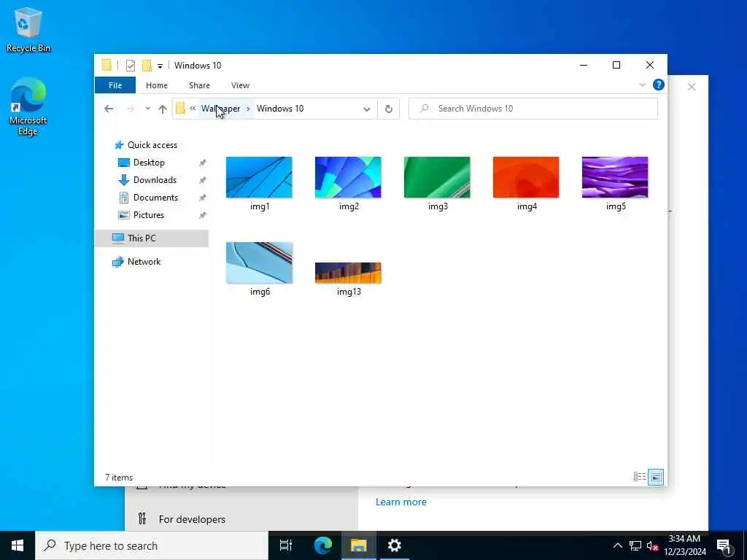Click File Explorer taskbar icon
This screenshot has width=747, height=560.
coord(359,545)
